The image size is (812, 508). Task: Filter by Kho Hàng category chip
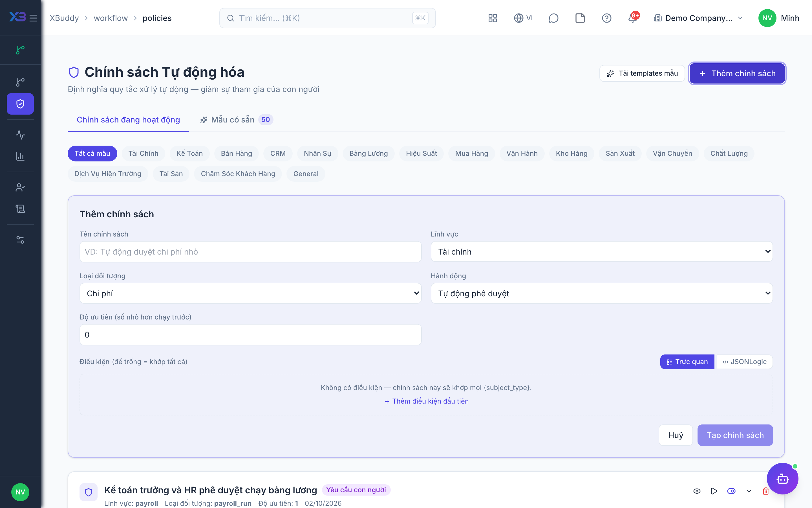click(572, 153)
